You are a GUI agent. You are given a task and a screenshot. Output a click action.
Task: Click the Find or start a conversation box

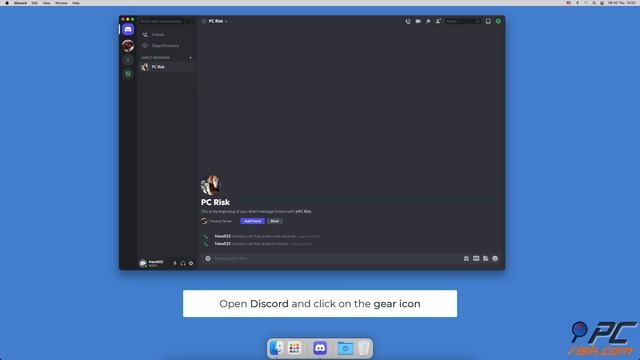(167, 21)
